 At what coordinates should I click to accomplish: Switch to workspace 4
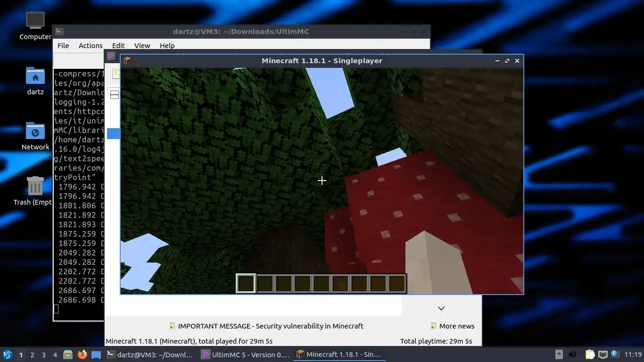point(55,354)
